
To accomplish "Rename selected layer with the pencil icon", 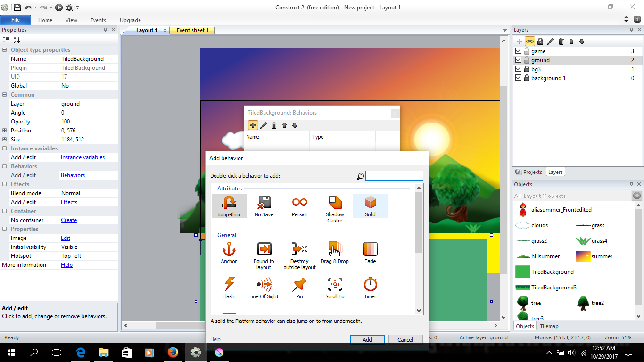I will pyautogui.click(x=551, y=41).
